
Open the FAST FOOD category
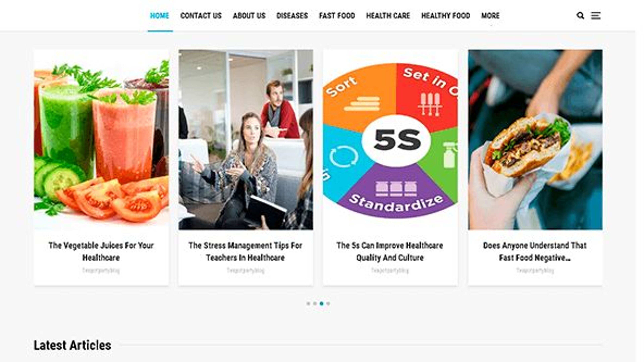click(x=337, y=16)
